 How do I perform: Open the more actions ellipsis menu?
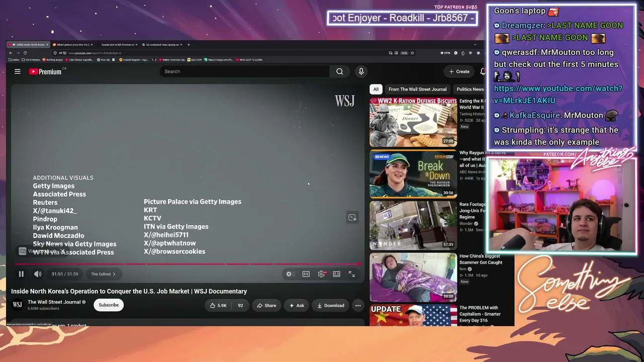coord(358,305)
